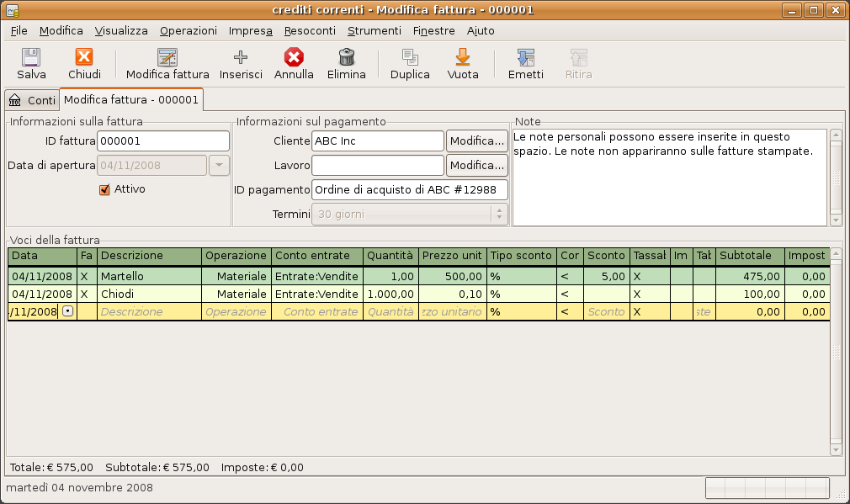Click the Modifica fattura toolbar icon
Screen dimensions: 850x504
coord(167,57)
